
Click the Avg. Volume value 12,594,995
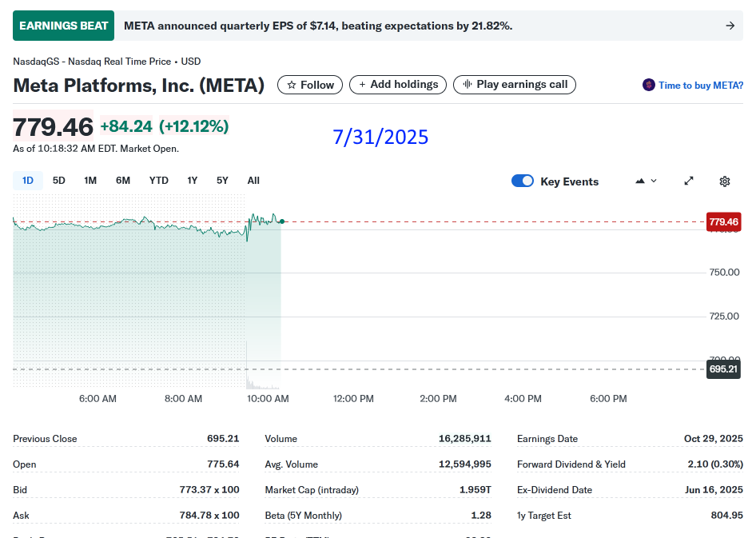click(x=465, y=464)
